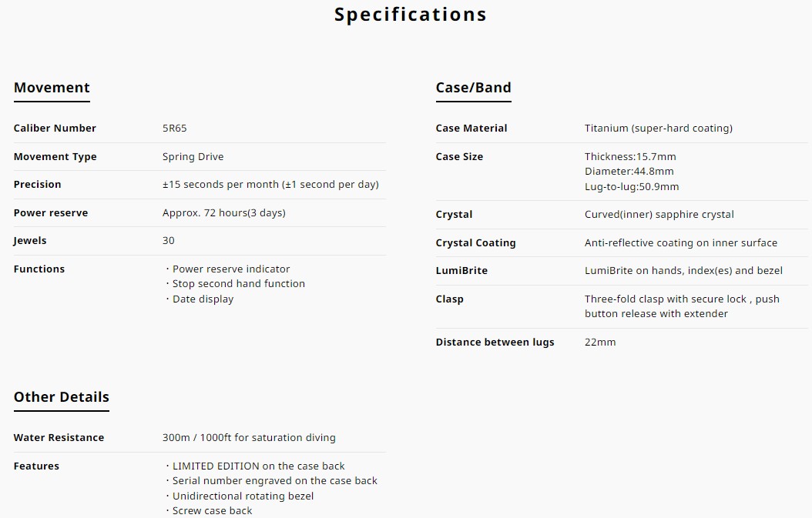Select the Diameter:44.8mm line

click(x=629, y=172)
